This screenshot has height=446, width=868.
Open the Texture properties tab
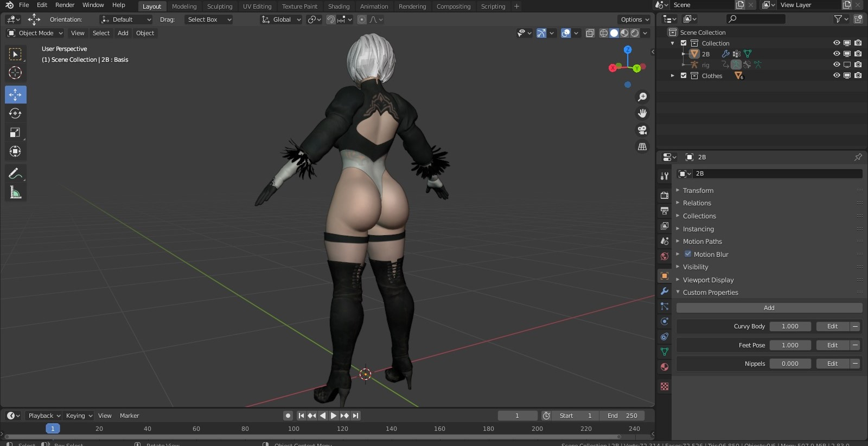[665, 386]
